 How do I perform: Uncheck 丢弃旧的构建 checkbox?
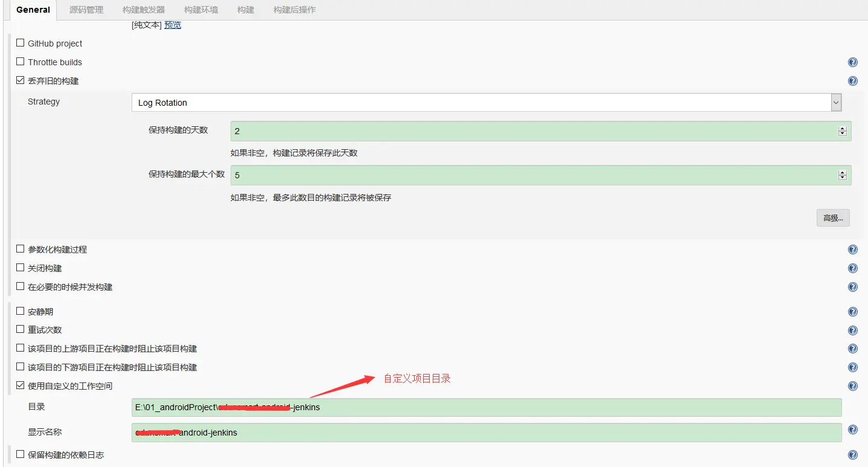point(21,80)
